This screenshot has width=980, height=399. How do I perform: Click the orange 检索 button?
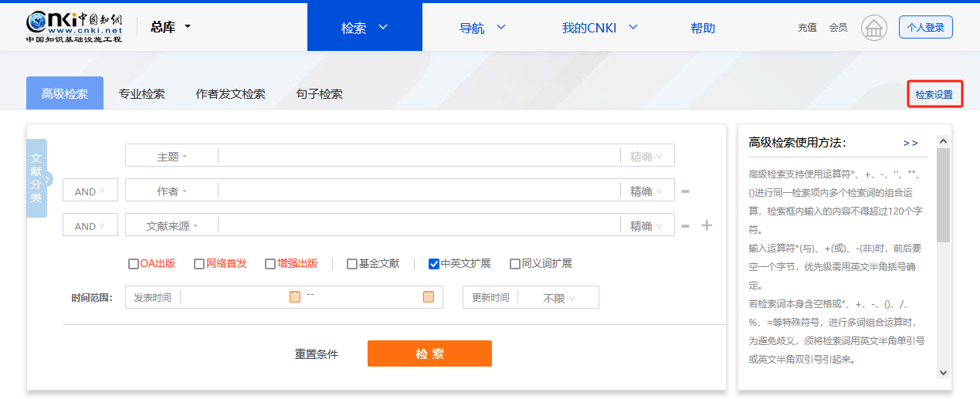429,353
